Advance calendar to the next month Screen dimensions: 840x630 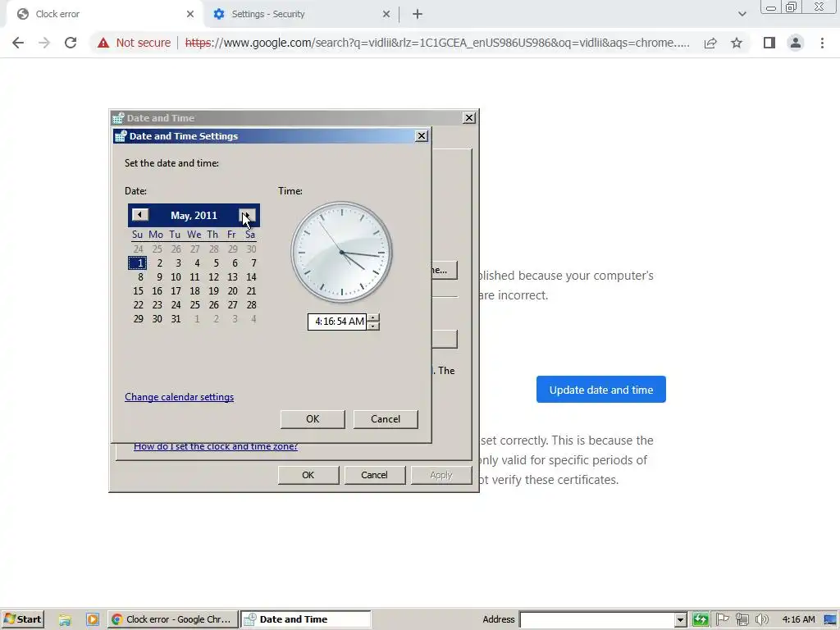click(247, 215)
